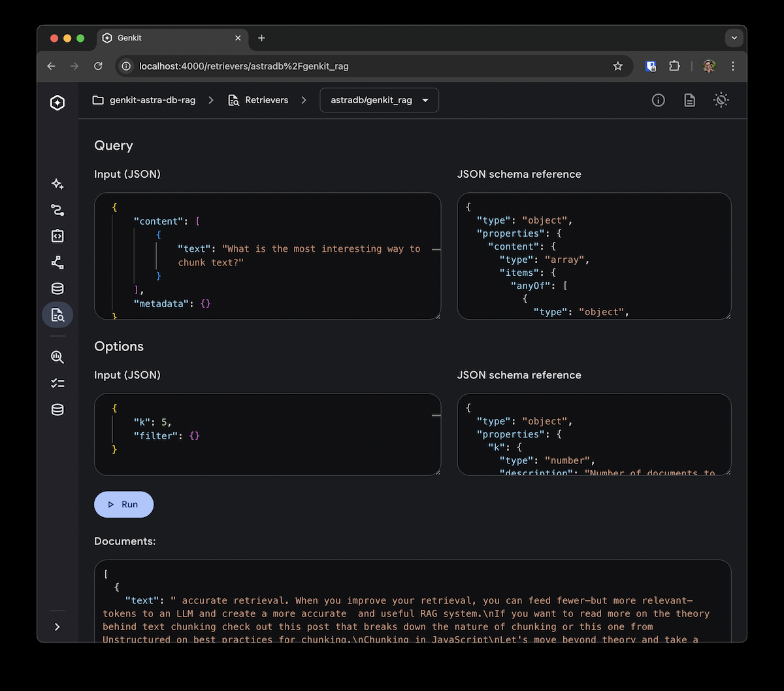Open the browser tab search dropdown arrow

(x=734, y=38)
